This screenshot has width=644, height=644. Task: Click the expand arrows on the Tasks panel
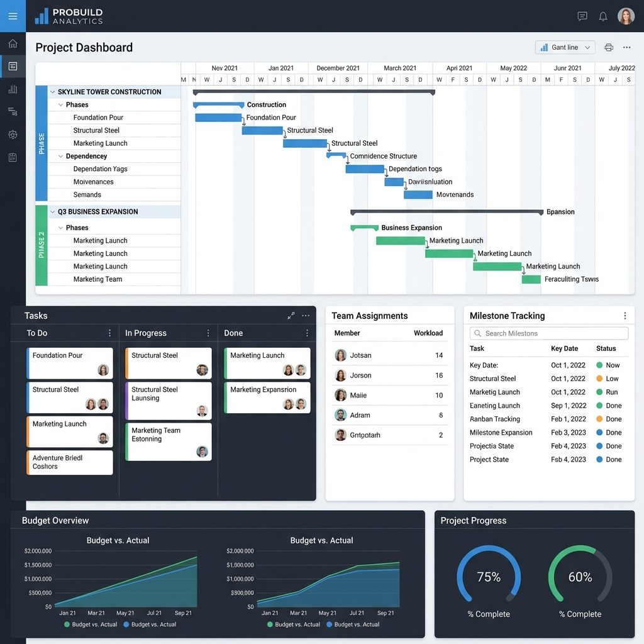(x=291, y=316)
